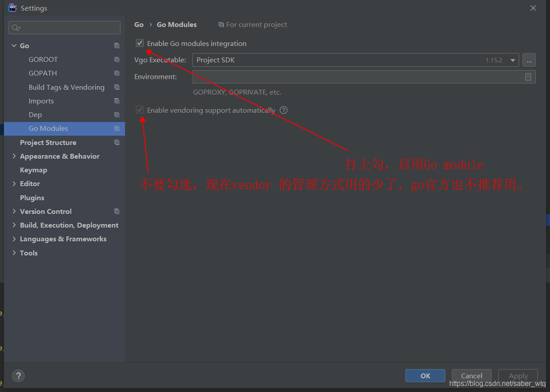Viewport: 550px width, 392px height.
Task: Click the project-level icon beside GOROOT
Action: (117, 59)
